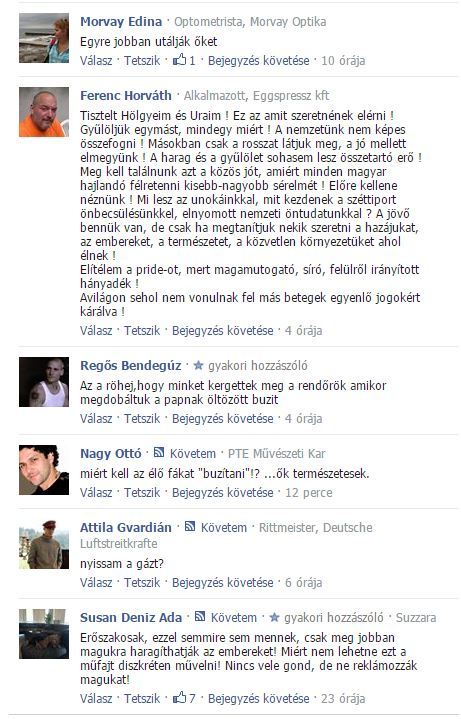Follow Nagy Ottó using the Követem link

tap(193, 454)
